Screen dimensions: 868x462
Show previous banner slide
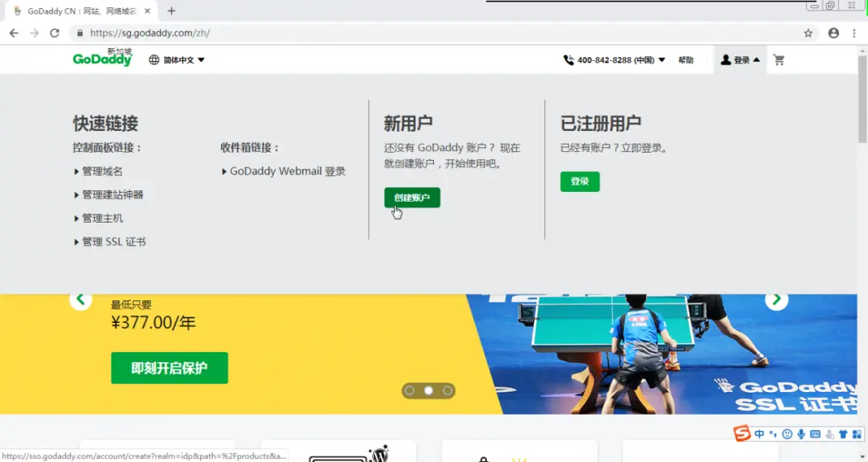pyautogui.click(x=81, y=300)
